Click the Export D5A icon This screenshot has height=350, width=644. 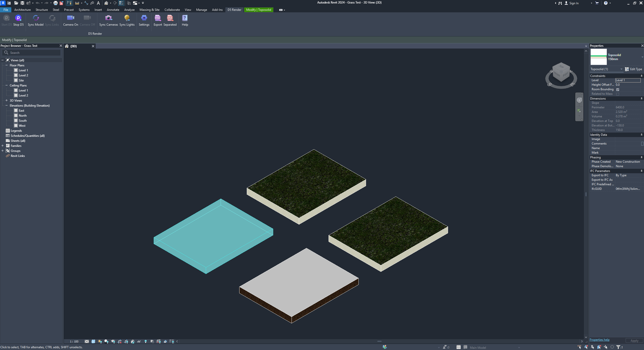(158, 18)
